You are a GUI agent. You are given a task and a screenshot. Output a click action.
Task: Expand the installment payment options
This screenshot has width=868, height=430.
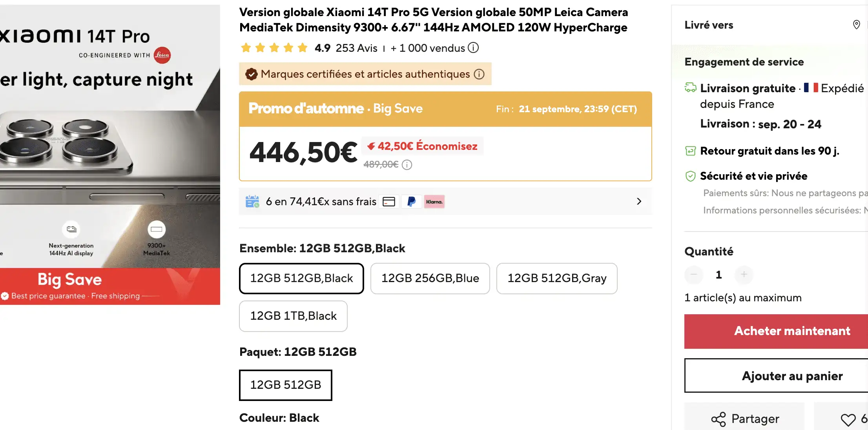click(639, 201)
